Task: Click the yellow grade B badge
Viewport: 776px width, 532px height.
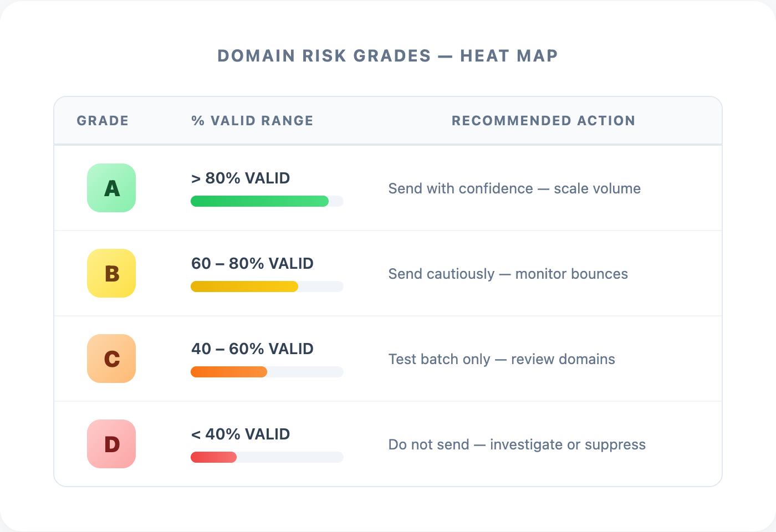Action: (111, 273)
